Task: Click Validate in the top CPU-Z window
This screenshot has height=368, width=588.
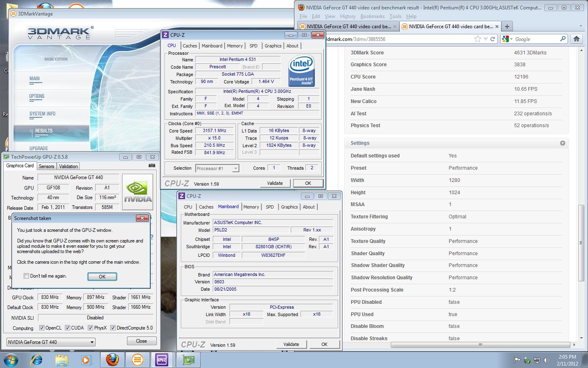Action: tap(275, 183)
